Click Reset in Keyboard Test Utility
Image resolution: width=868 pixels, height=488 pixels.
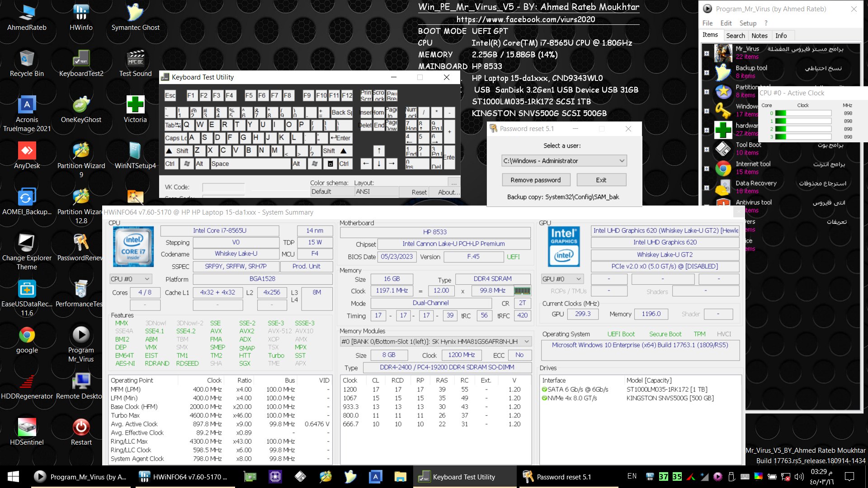419,192
